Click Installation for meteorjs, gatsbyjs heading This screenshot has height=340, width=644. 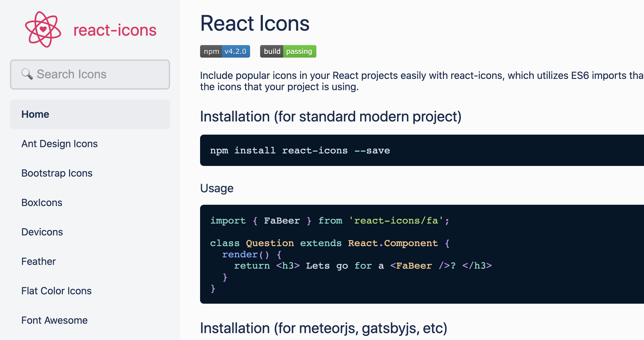coord(324,328)
